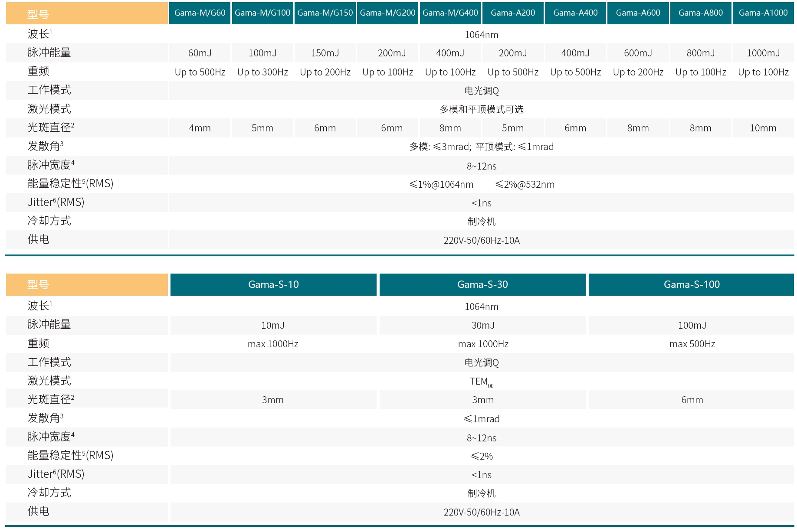
Task: Click the 脉冲能量 row label in top table
Action: [49, 52]
